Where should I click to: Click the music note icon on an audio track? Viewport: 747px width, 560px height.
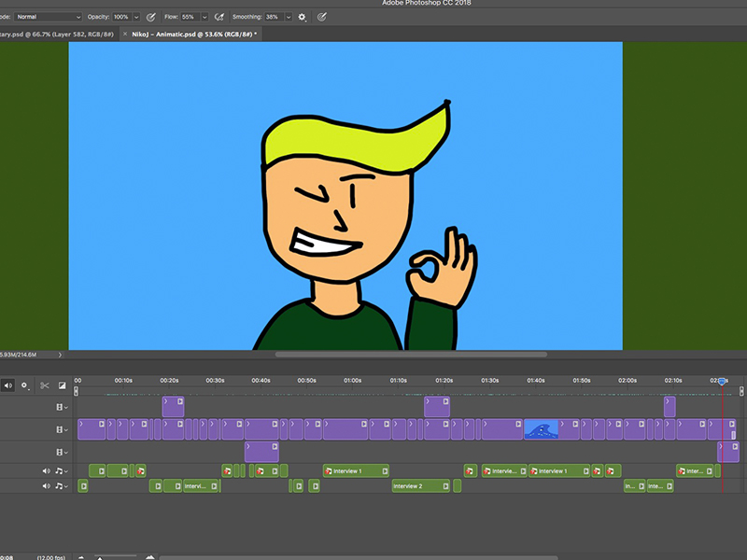60,469
